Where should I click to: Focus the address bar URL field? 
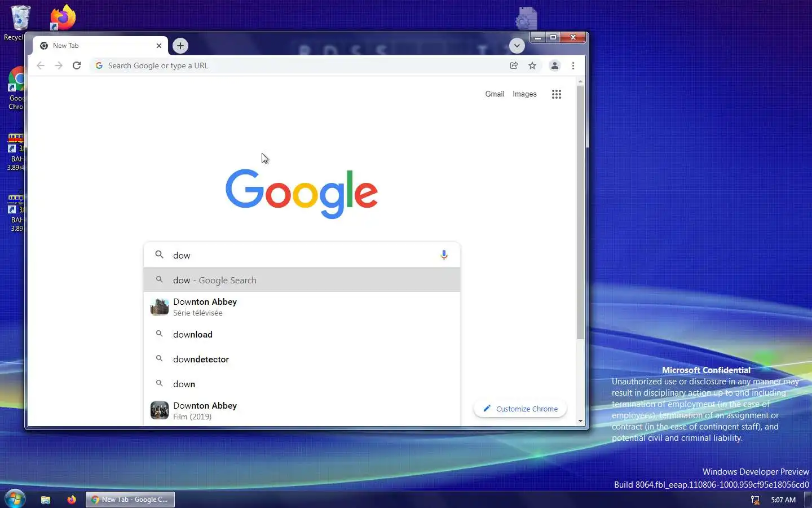(x=299, y=65)
